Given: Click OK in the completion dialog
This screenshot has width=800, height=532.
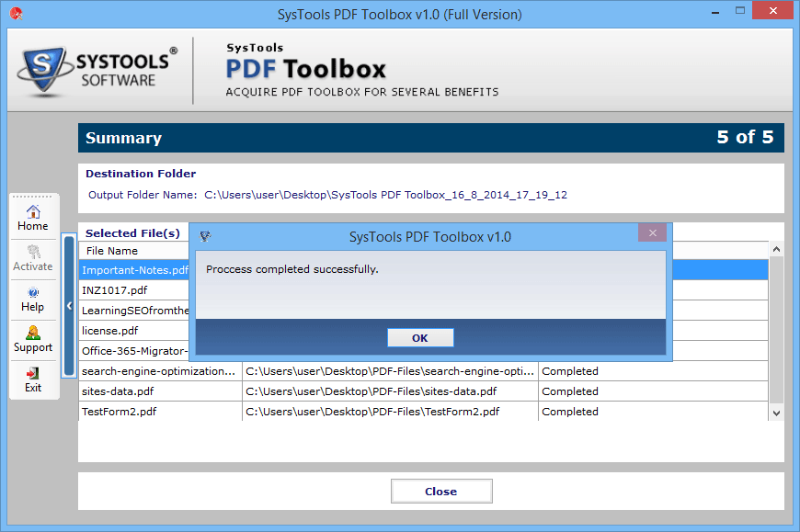Looking at the screenshot, I should [420, 338].
